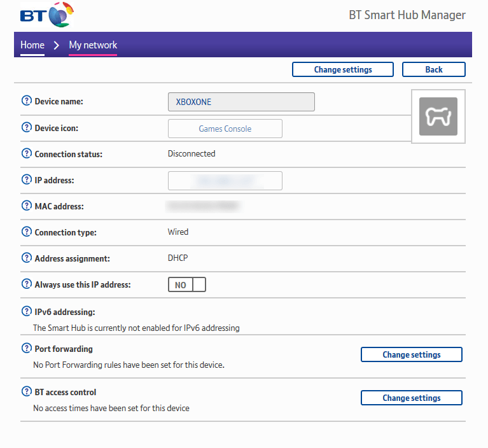Open help icon for Device icon
488x448 pixels.
point(27,127)
